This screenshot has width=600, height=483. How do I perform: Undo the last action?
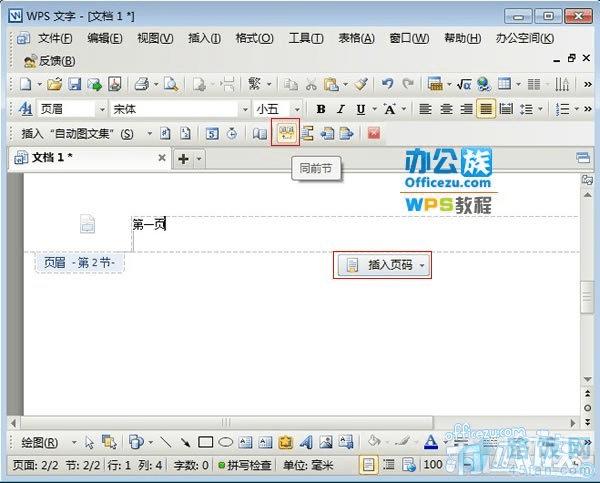coord(388,84)
